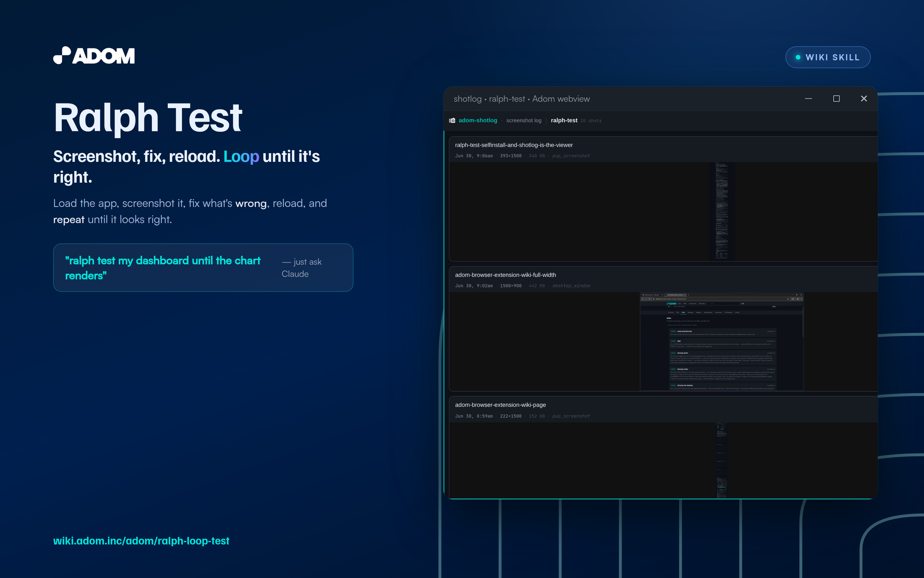Select the ralph-test breadcrumb label
Viewport: 924px width, 578px height.
tap(564, 120)
